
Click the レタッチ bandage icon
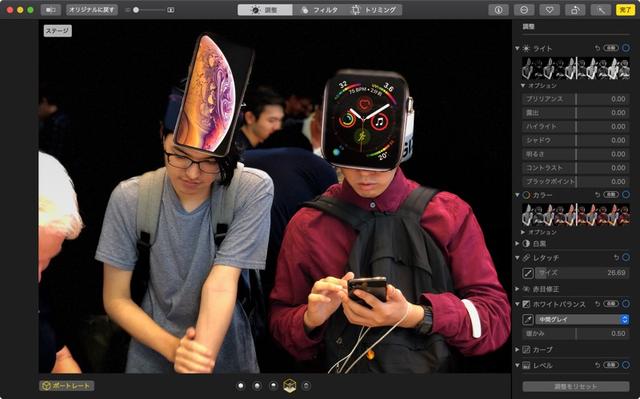point(526,258)
